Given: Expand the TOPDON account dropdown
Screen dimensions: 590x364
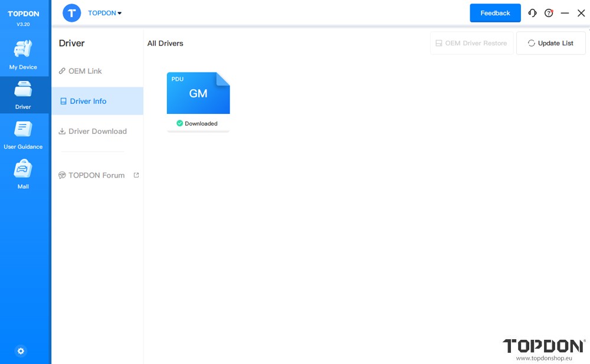Looking at the screenshot, I should [105, 13].
